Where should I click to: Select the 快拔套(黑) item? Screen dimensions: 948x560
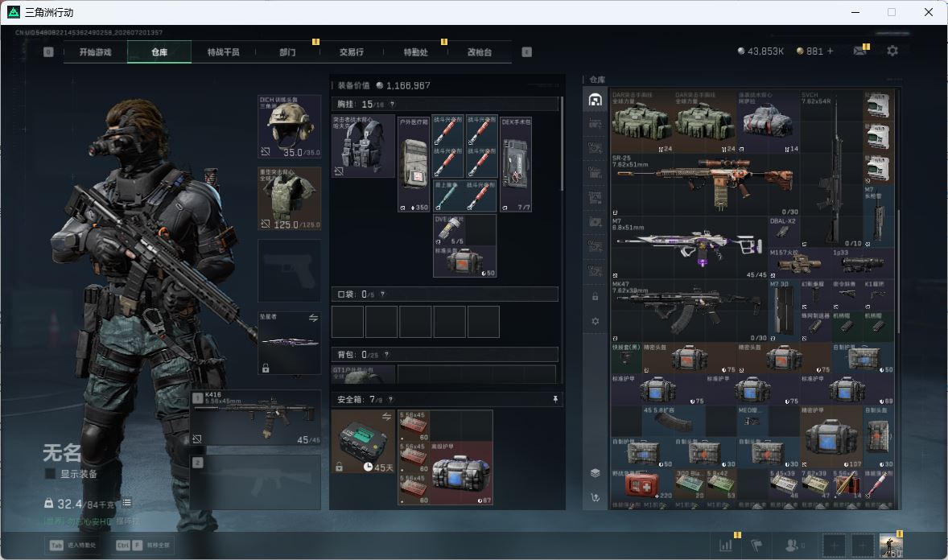[626, 358]
